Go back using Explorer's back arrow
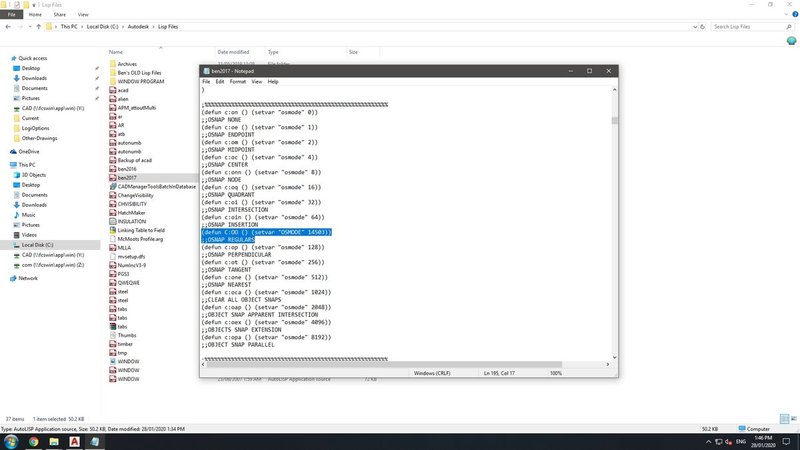Screen dimensions: 800x450 8,27
